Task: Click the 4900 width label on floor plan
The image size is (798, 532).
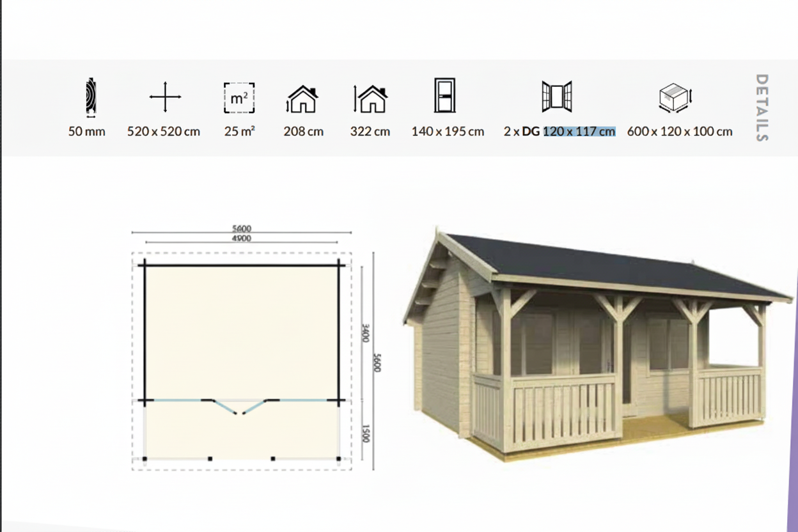Action: pyautogui.click(x=241, y=239)
